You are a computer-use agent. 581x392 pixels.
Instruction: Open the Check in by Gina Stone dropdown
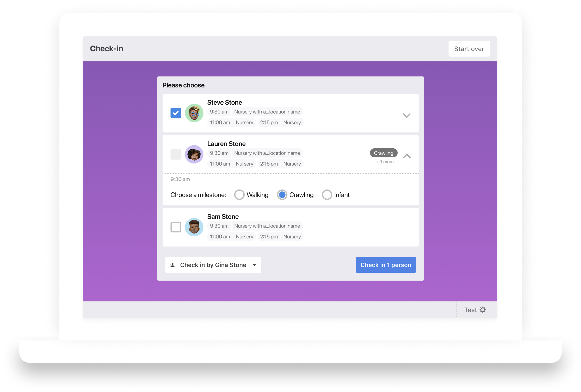[213, 265]
